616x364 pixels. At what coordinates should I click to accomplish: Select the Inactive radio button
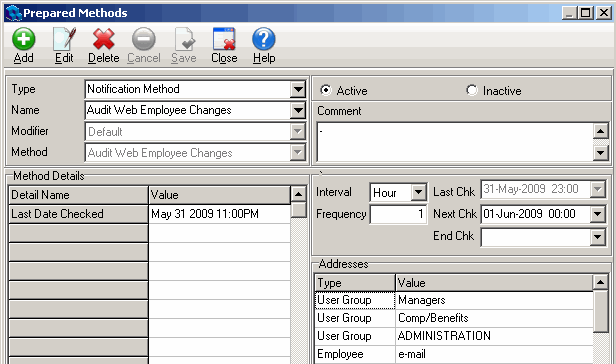471,90
